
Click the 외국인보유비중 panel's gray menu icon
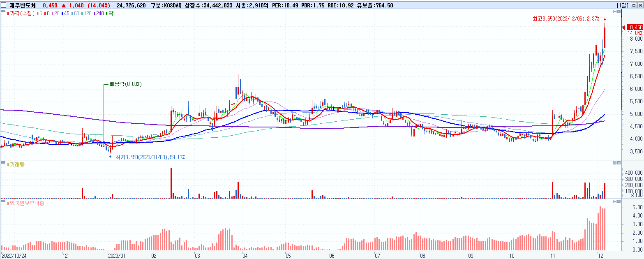pyautogui.click(x=3, y=201)
